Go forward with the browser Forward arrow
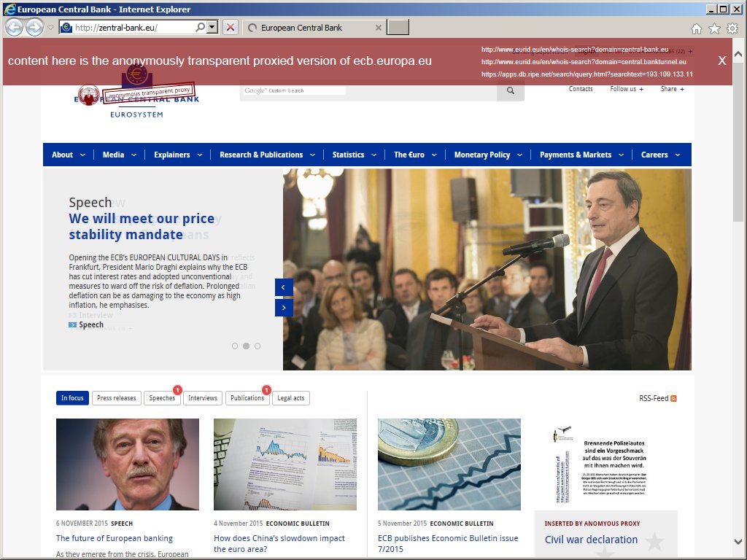 tap(34, 27)
